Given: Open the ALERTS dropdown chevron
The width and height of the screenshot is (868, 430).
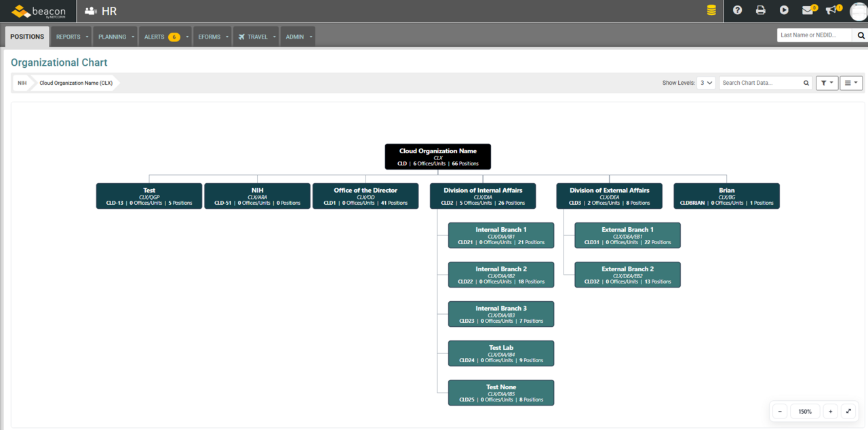Looking at the screenshot, I should [x=187, y=37].
